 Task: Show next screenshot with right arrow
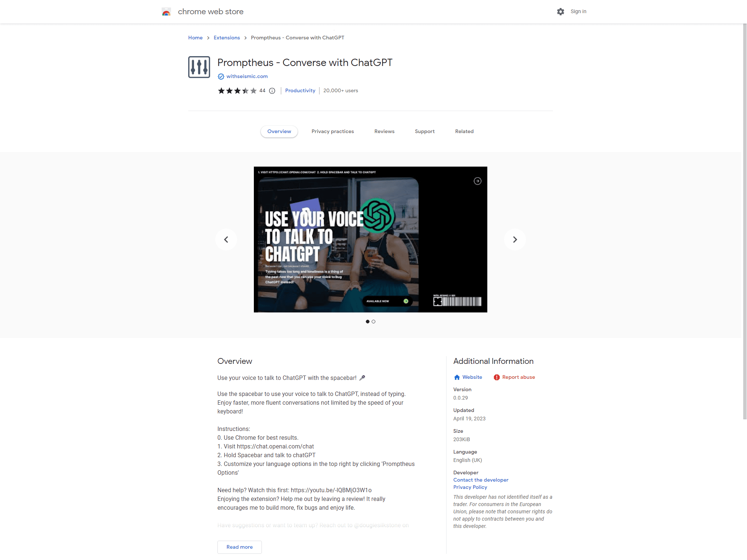click(515, 240)
